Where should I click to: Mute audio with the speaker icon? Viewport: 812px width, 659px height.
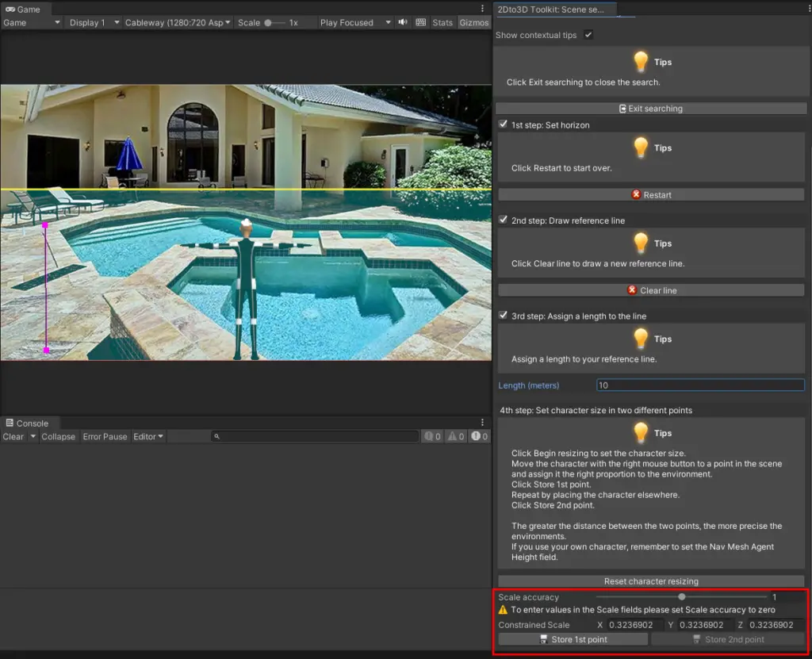click(403, 23)
